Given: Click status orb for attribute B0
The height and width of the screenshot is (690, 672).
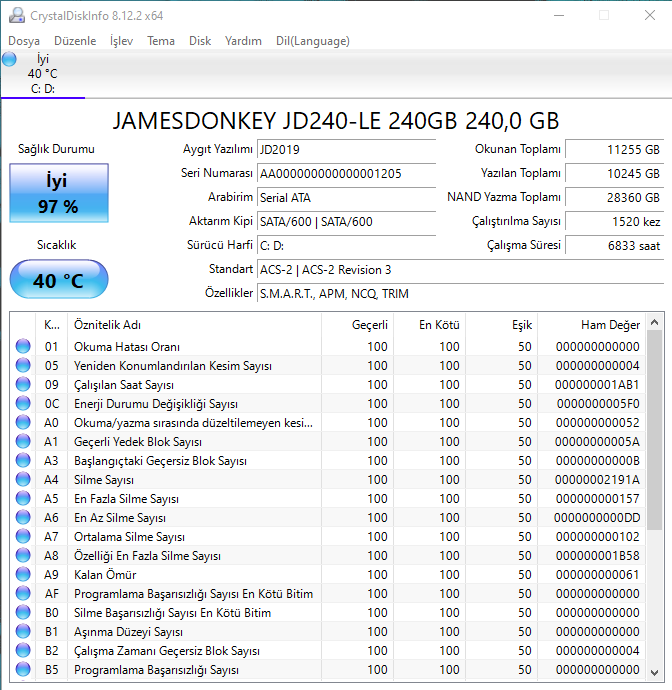Looking at the screenshot, I should click(23, 613).
